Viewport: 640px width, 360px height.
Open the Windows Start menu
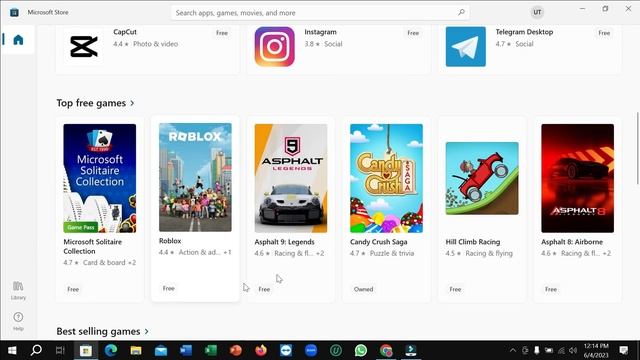click(x=12, y=351)
